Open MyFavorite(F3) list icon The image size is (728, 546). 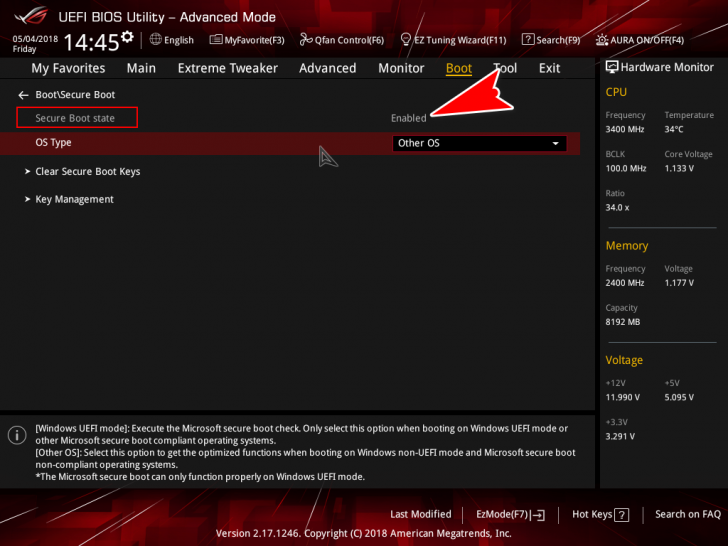(215, 39)
